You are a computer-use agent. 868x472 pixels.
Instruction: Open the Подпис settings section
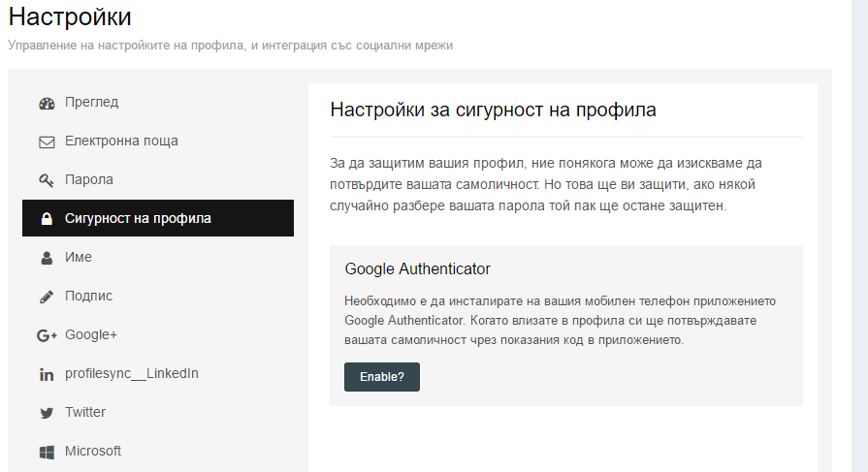[158, 296]
